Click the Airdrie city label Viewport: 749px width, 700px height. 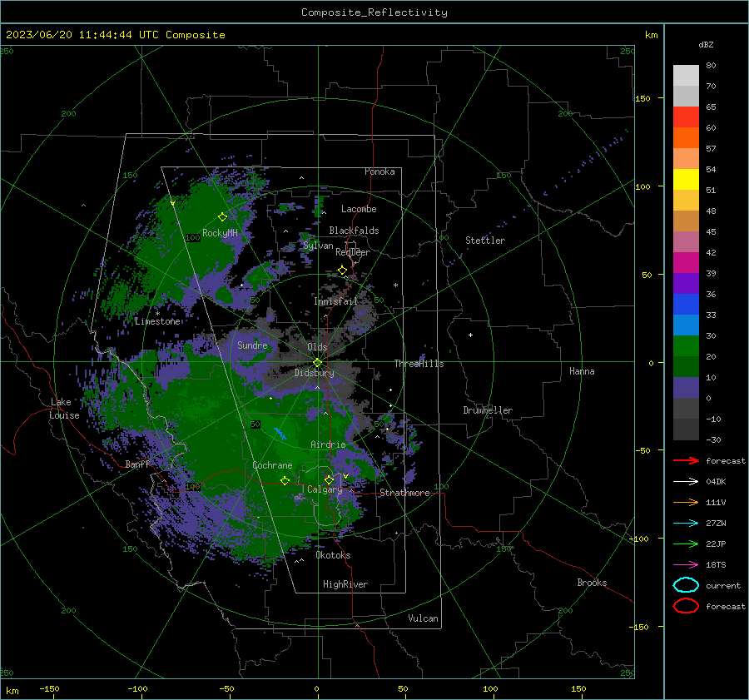[328, 444]
